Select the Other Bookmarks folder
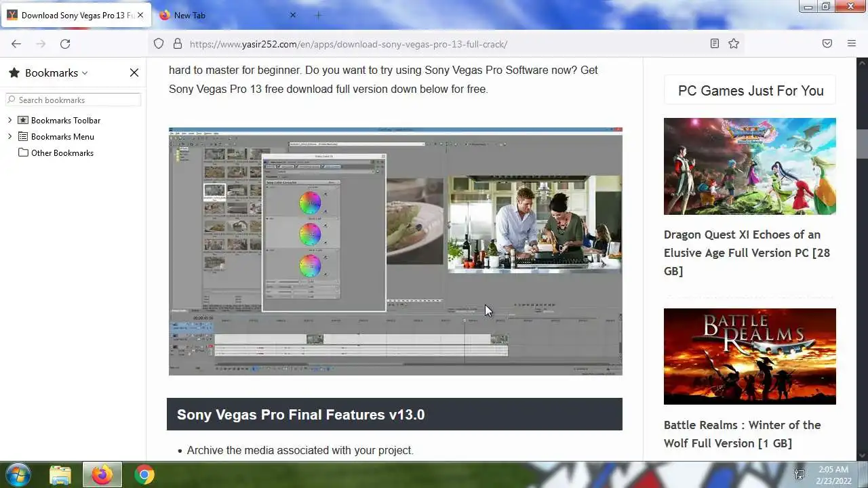 [x=62, y=152]
